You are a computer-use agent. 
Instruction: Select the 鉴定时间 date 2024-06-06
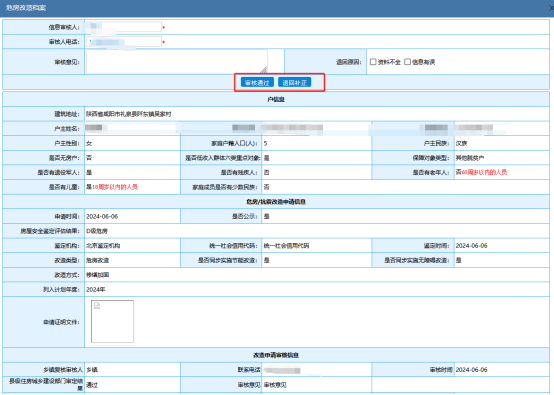(471, 246)
